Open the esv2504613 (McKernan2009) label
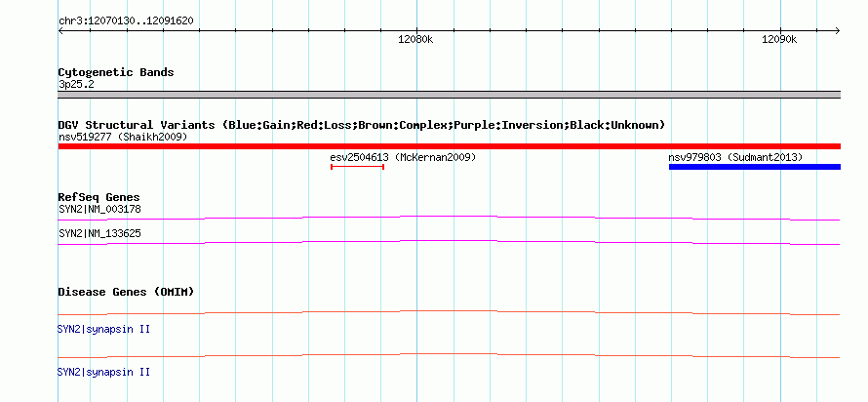Image resolution: width=868 pixels, height=402 pixels. 403,157
